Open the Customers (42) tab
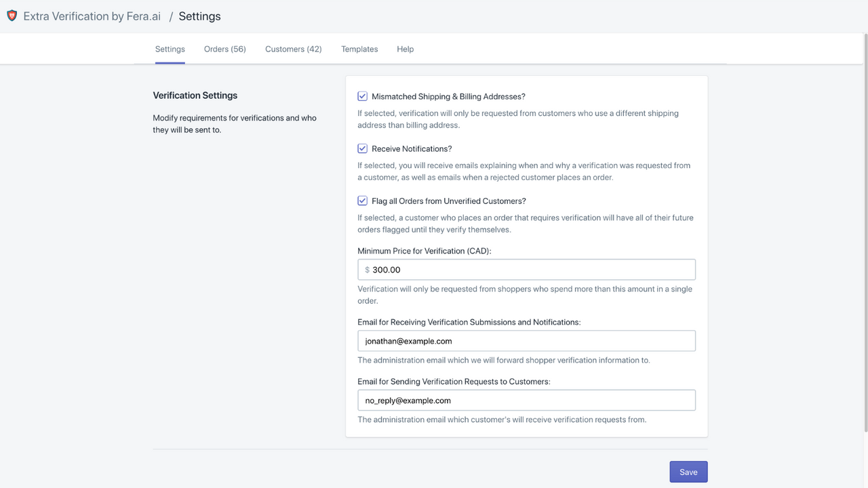868x488 pixels. [294, 49]
